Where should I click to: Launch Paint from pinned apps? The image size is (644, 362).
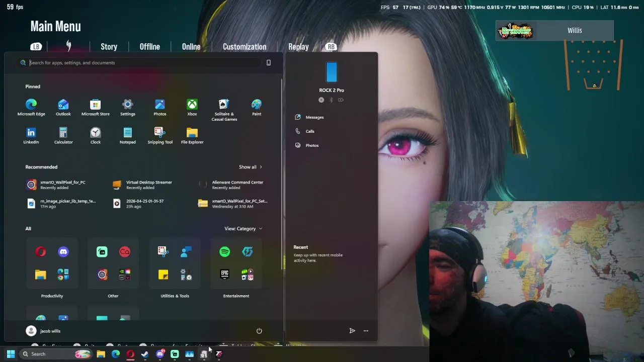(x=257, y=108)
